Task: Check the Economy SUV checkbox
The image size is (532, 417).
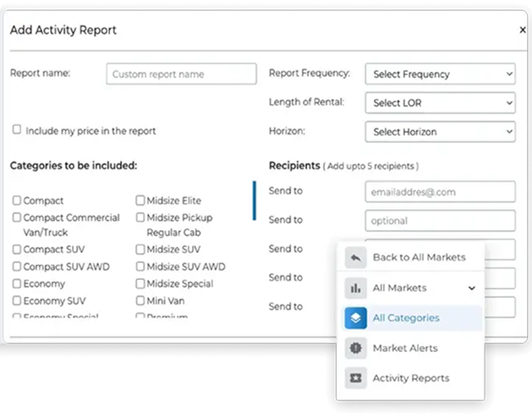Action: tap(17, 300)
